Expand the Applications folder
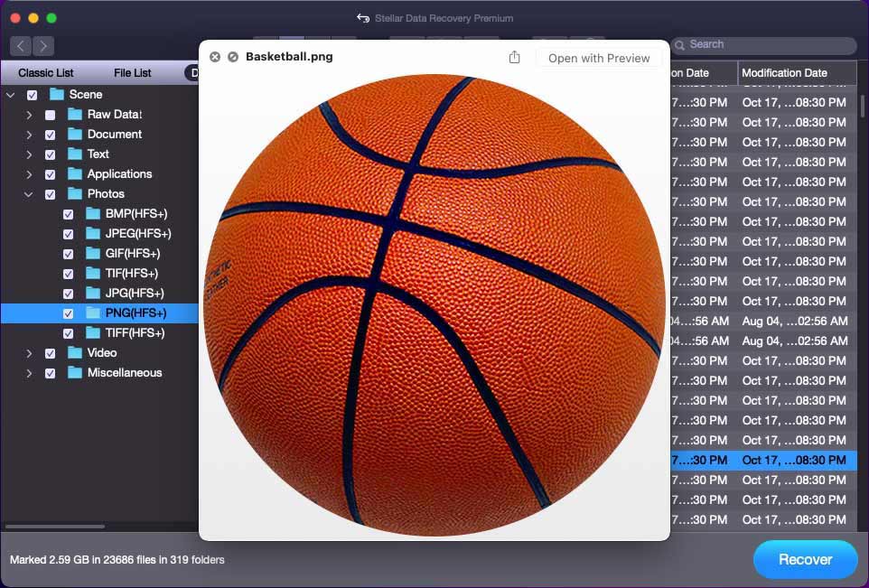869x588 pixels. click(x=29, y=174)
